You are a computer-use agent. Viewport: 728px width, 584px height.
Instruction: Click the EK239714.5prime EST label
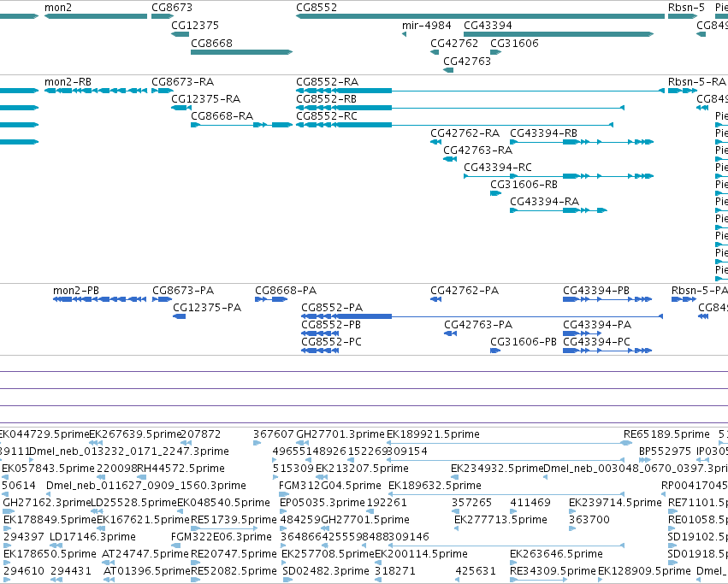point(615,504)
